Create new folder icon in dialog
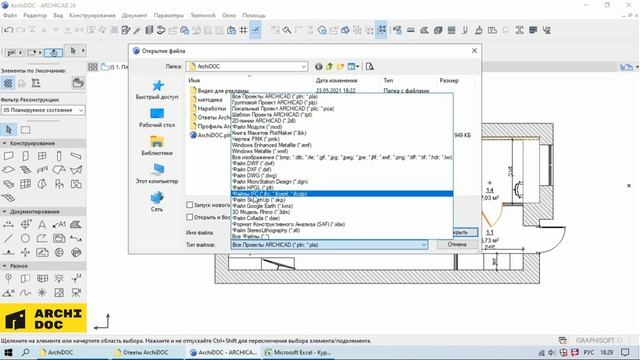 click(x=340, y=67)
